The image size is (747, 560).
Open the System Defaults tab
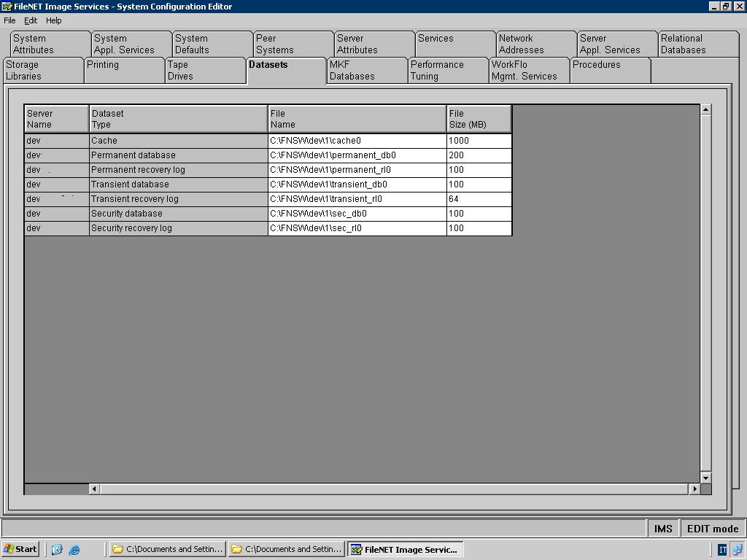(x=212, y=44)
